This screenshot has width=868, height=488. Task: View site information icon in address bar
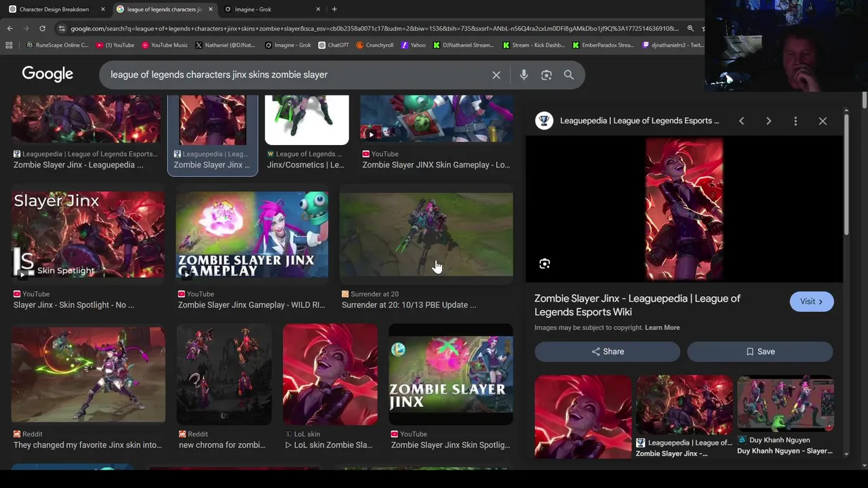pyautogui.click(x=62, y=28)
